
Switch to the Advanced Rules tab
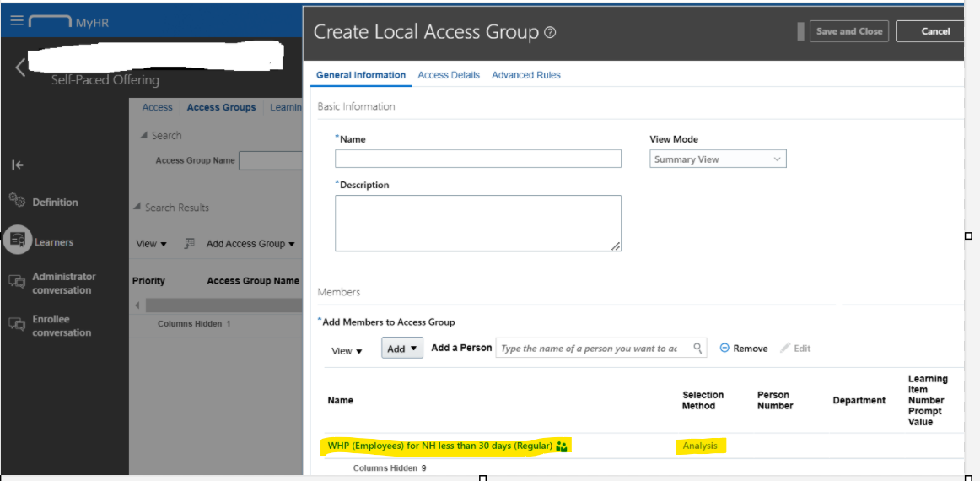tap(526, 75)
